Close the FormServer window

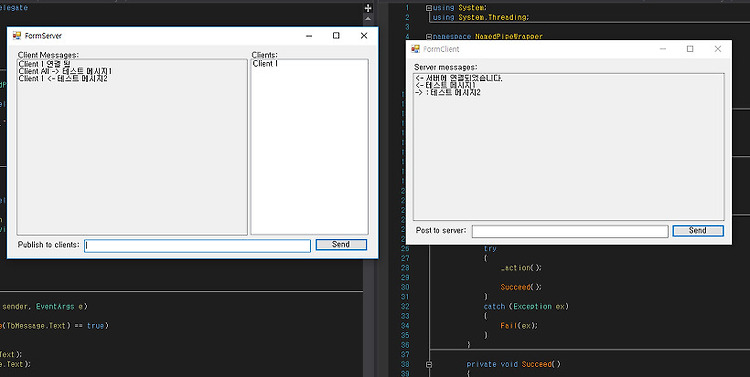(x=364, y=36)
